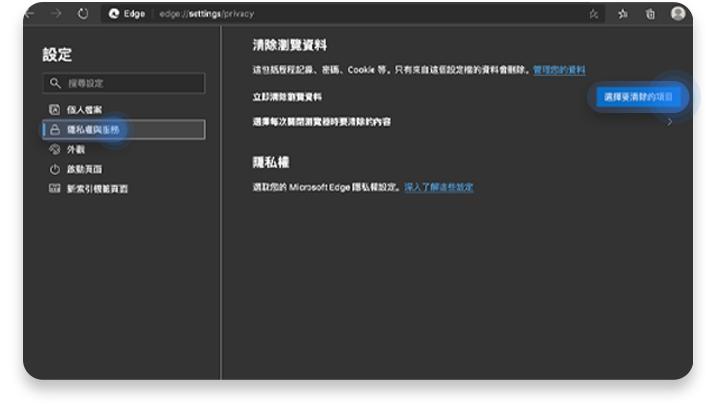
Task: Click the blue 選擇要清除的項目 button
Action: click(x=638, y=97)
